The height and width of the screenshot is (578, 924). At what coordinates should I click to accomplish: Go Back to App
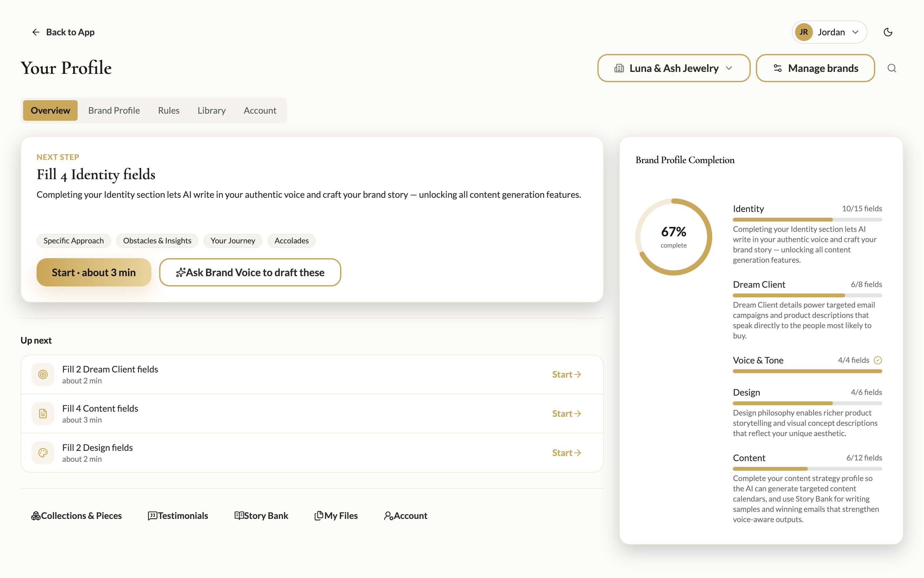pyautogui.click(x=63, y=32)
